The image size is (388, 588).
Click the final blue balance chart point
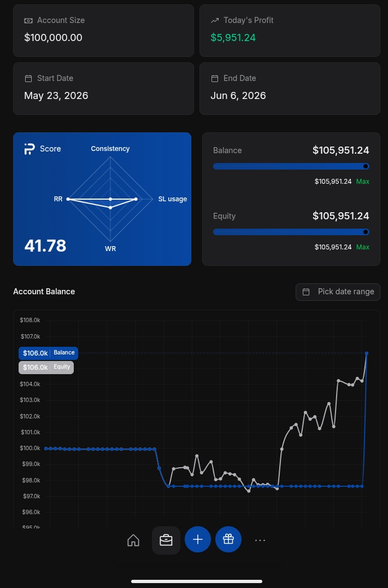(x=367, y=353)
